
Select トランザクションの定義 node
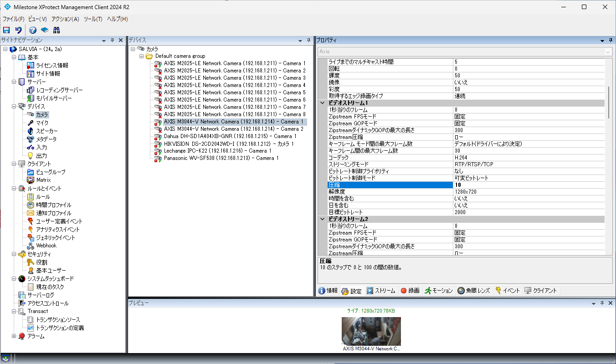pos(60,328)
